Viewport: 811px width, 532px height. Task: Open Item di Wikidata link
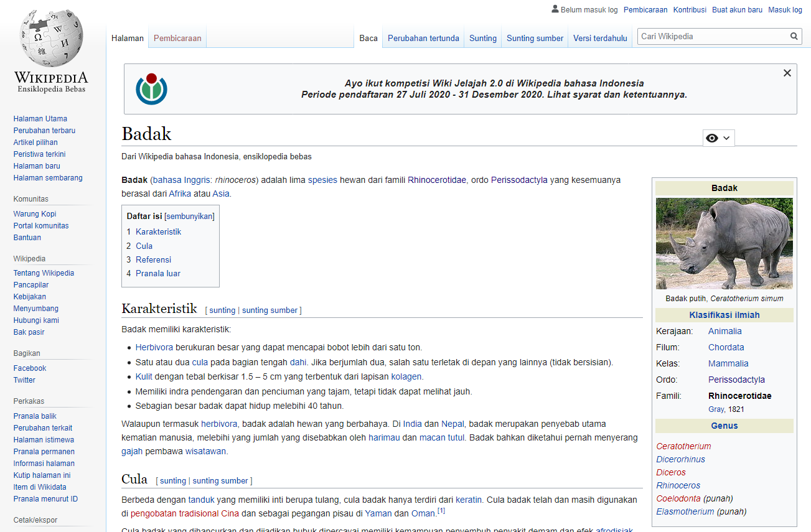coord(40,487)
